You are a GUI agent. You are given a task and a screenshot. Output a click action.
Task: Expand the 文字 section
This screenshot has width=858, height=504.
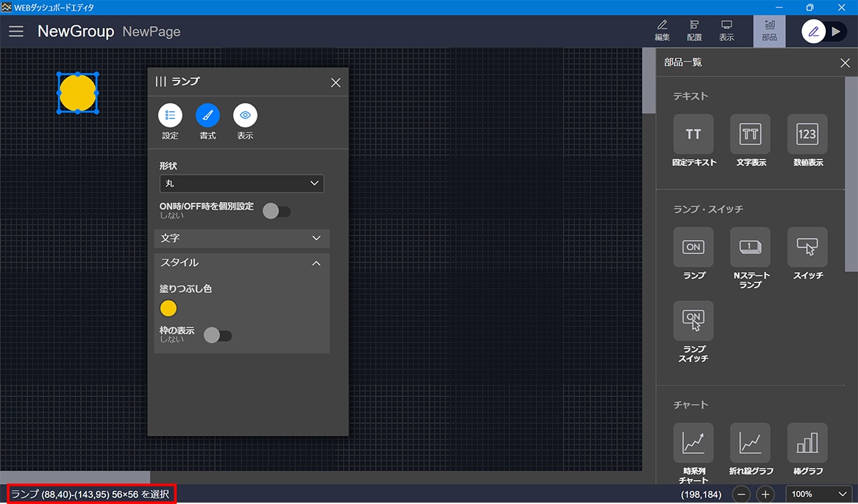[x=241, y=238]
